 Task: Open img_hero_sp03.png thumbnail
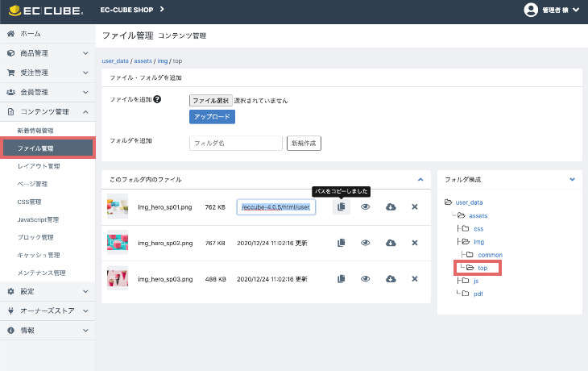[x=118, y=278]
